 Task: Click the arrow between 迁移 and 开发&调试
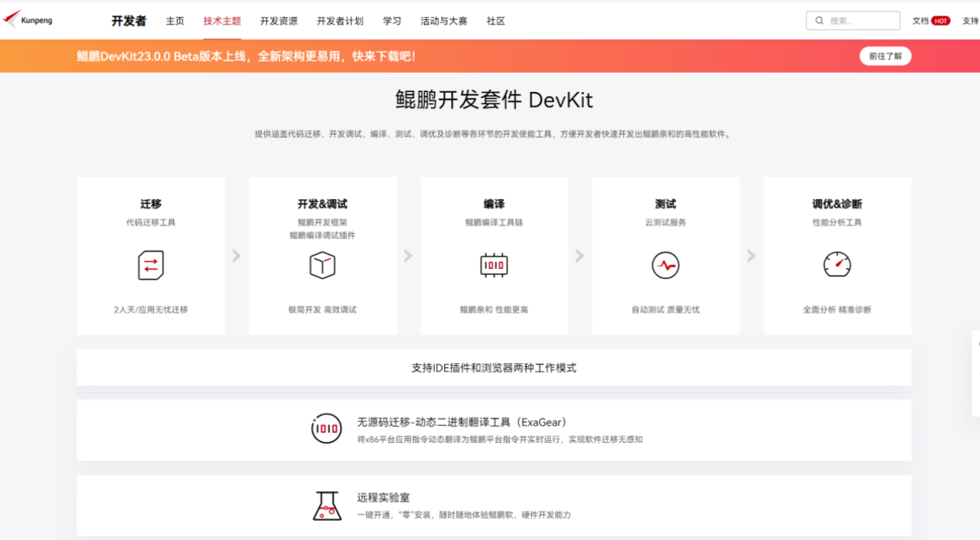coord(237,256)
